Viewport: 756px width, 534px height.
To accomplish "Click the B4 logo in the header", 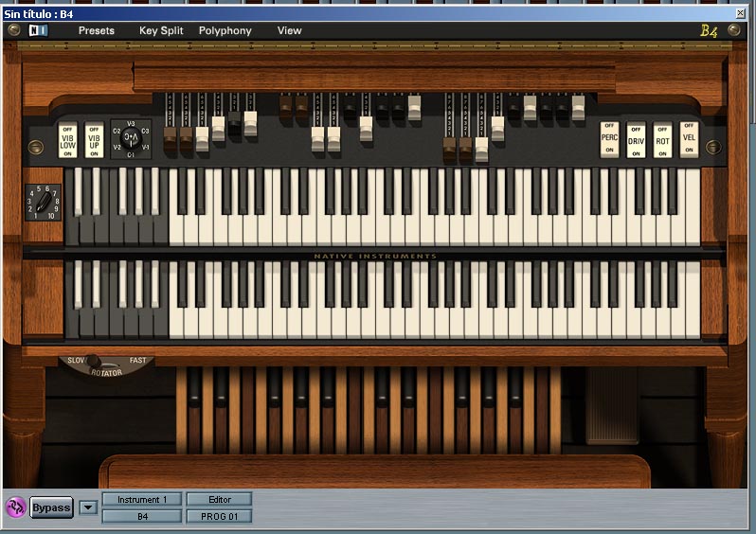I will coord(709,31).
